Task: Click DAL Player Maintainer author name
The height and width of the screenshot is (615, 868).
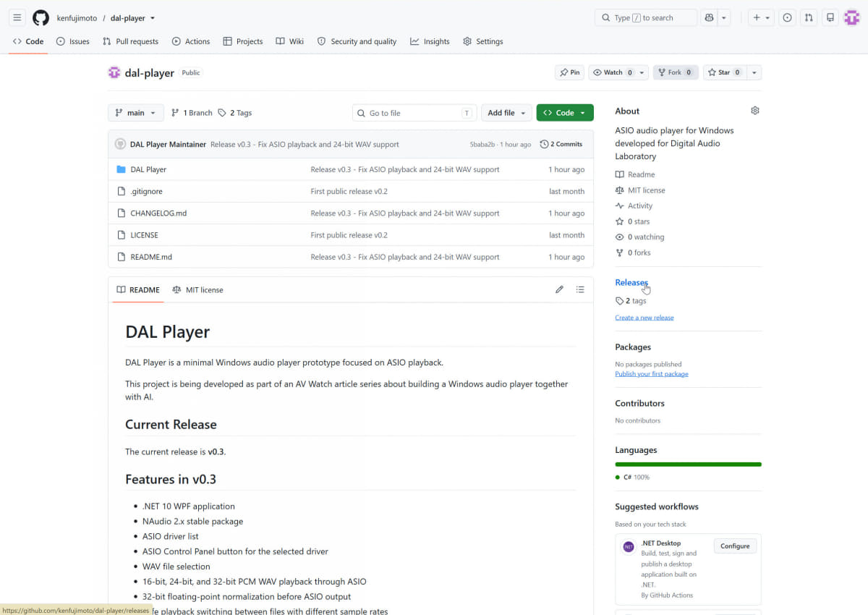Action: [168, 145]
